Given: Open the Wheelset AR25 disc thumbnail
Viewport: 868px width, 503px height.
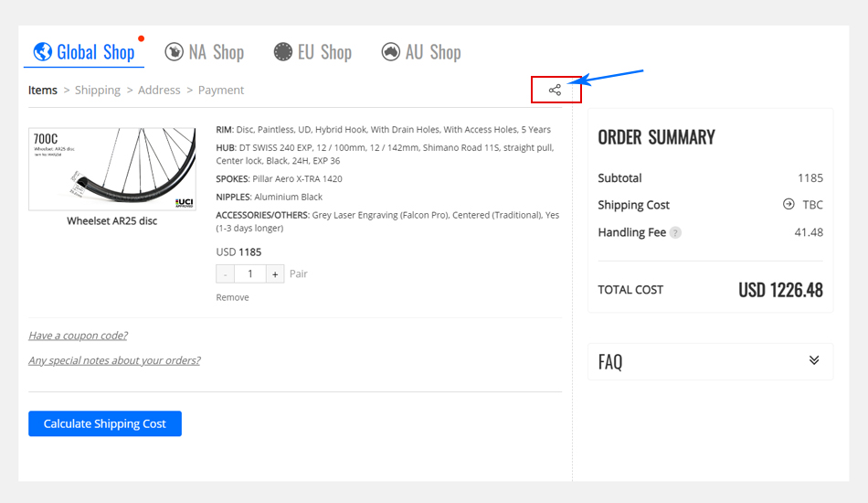Looking at the screenshot, I should (x=112, y=169).
